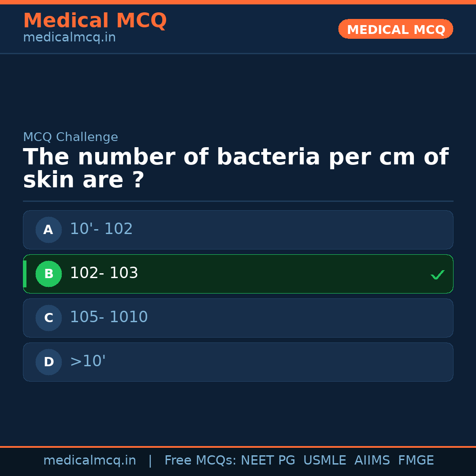Click the medicalmcq.in link under the logo
476x476 pixels.
point(69,37)
